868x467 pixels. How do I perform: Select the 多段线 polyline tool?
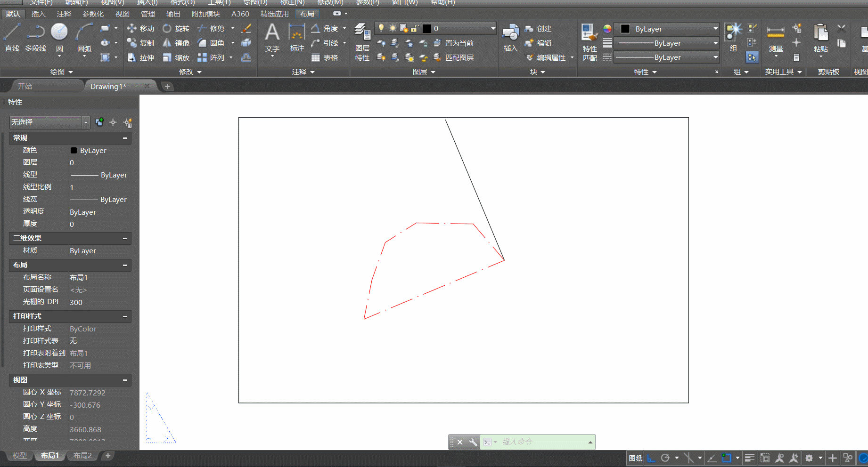[35, 37]
